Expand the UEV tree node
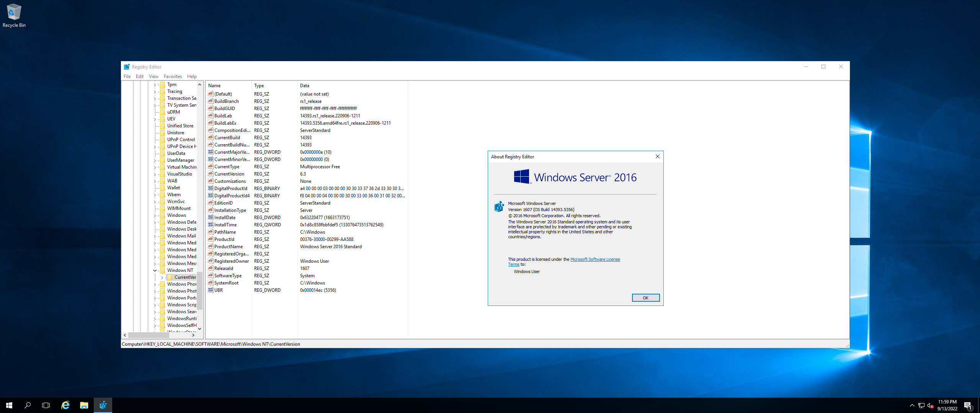This screenshot has width=980, height=413. tap(155, 119)
